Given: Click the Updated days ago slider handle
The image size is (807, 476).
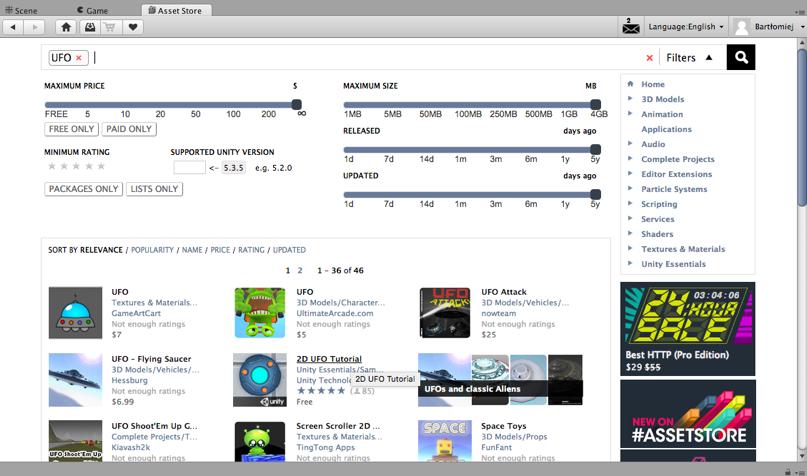Looking at the screenshot, I should (x=595, y=195).
